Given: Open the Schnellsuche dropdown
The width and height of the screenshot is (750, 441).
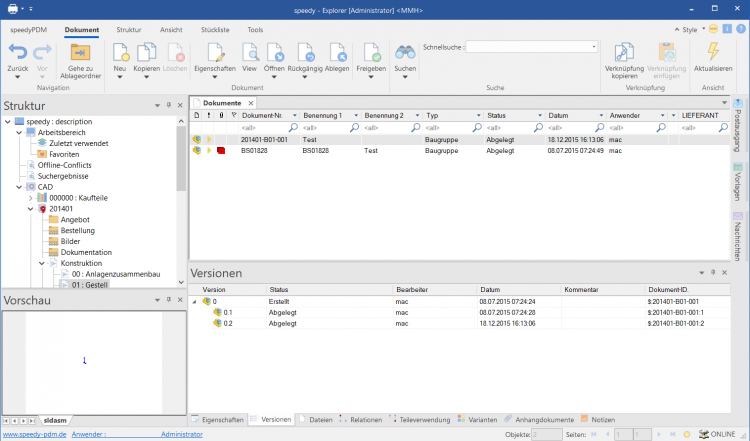Looking at the screenshot, I should click(x=594, y=46).
